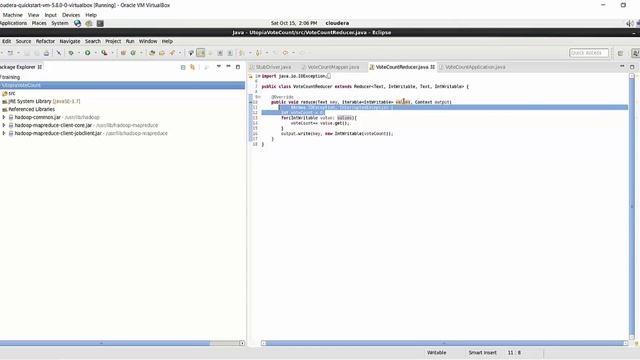
Task: Open the Source menu
Action: point(23,41)
